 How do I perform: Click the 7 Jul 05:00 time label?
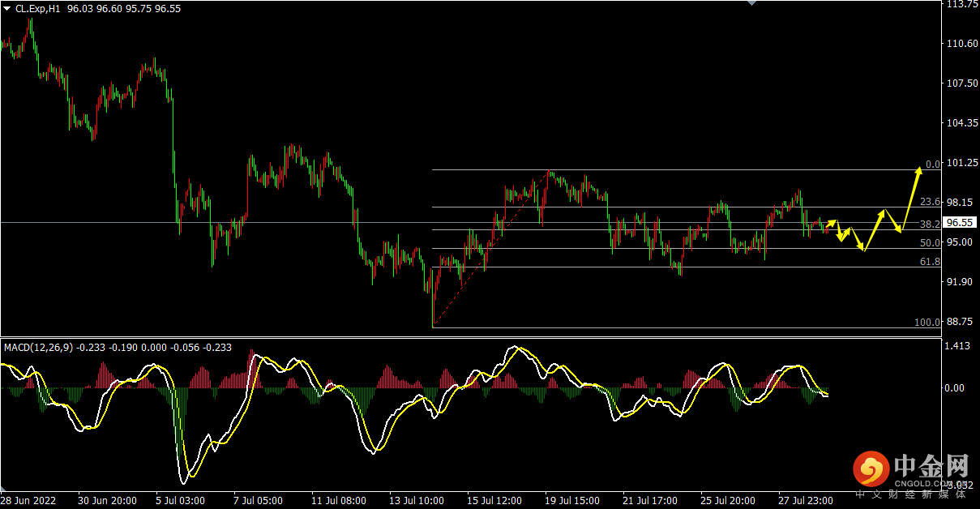[258, 501]
